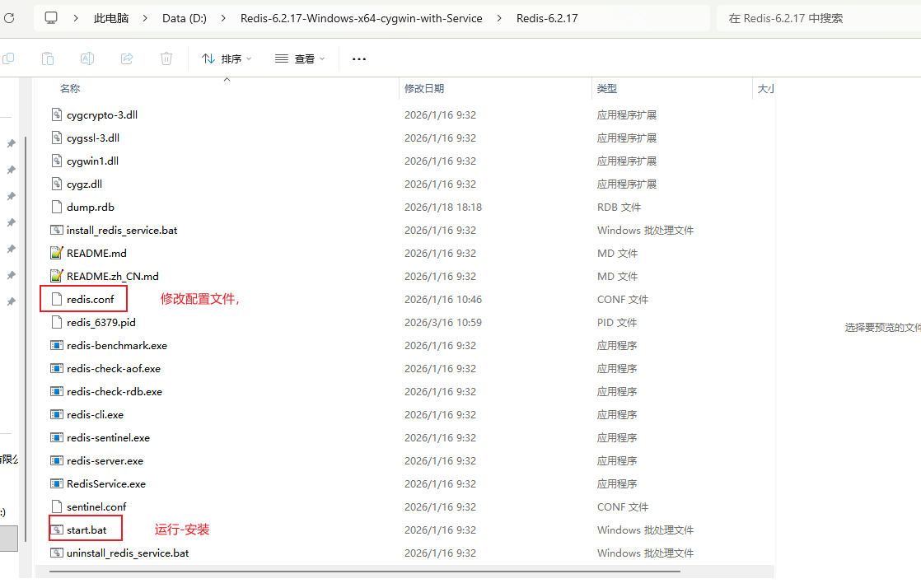
Task: Select redis-check-rdb.exe file icon
Action: click(x=56, y=391)
